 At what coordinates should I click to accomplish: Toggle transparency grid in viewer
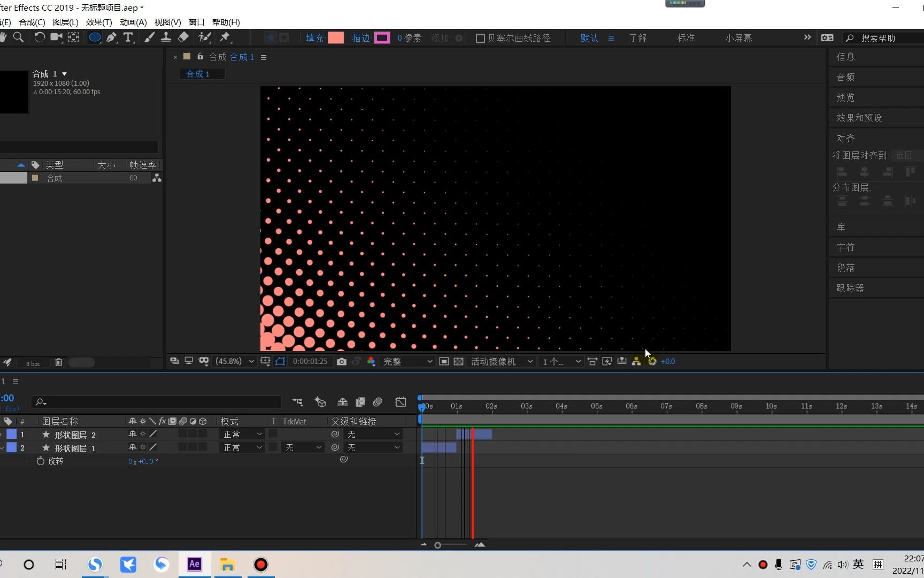pyautogui.click(x=458, y=362)
